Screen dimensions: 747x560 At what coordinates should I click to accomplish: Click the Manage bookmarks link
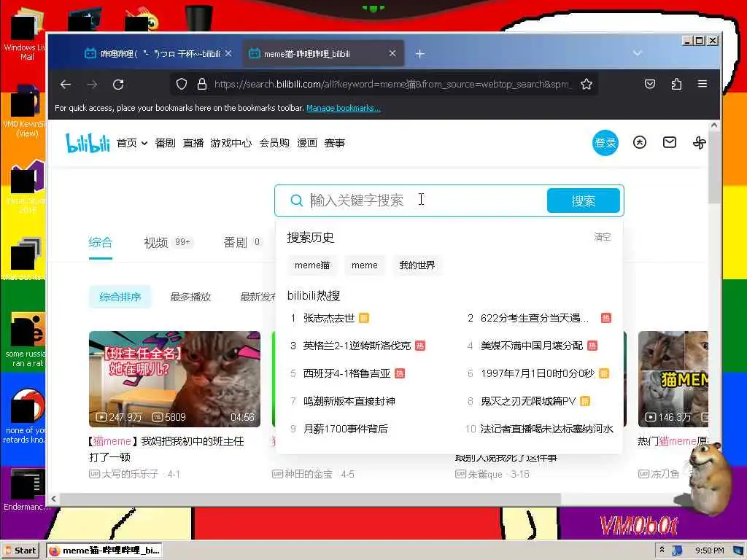pos(344,108)
